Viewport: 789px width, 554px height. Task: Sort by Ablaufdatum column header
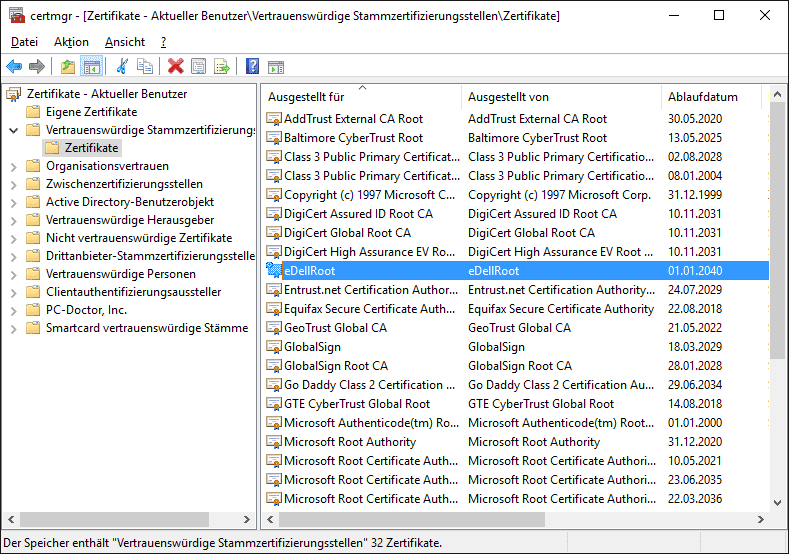tap(712, 97)
